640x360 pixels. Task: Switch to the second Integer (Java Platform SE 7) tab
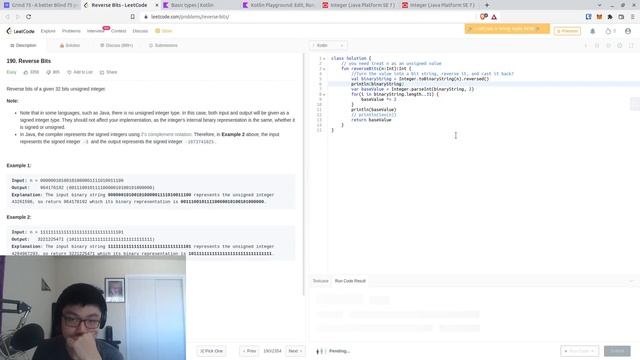click(x=439, y=5)
